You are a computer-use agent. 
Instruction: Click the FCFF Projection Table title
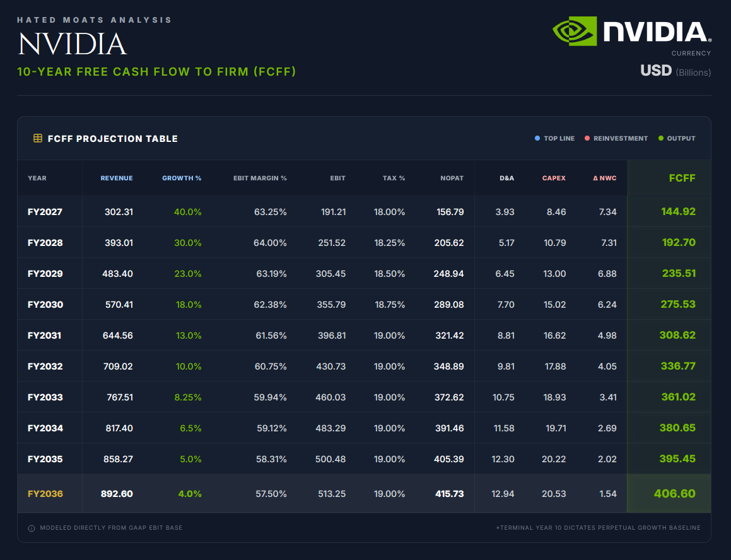tap(113, 139)
